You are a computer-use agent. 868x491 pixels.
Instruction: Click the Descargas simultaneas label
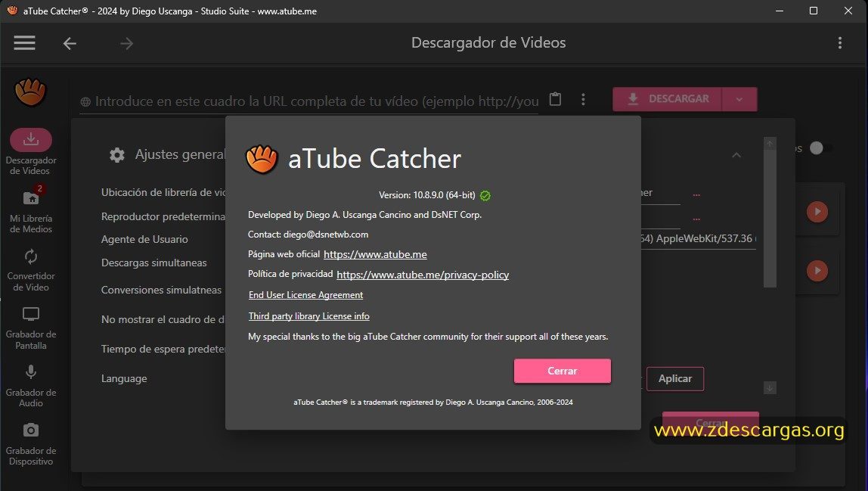[154, 263]
